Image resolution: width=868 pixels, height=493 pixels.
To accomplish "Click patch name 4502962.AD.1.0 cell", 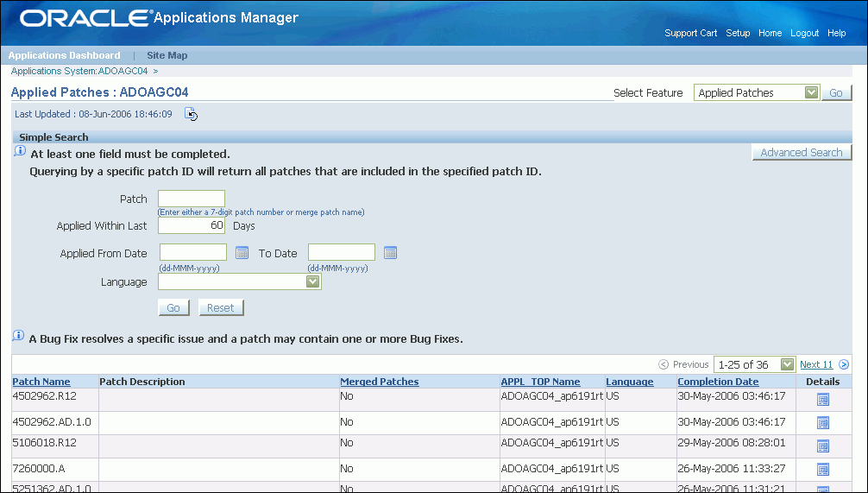I will (x=52, y=421).
